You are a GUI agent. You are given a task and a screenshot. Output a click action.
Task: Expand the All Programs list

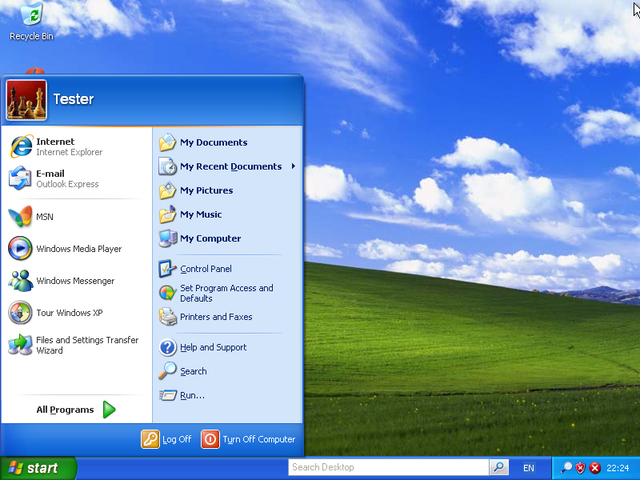click(x=76, y=409)
